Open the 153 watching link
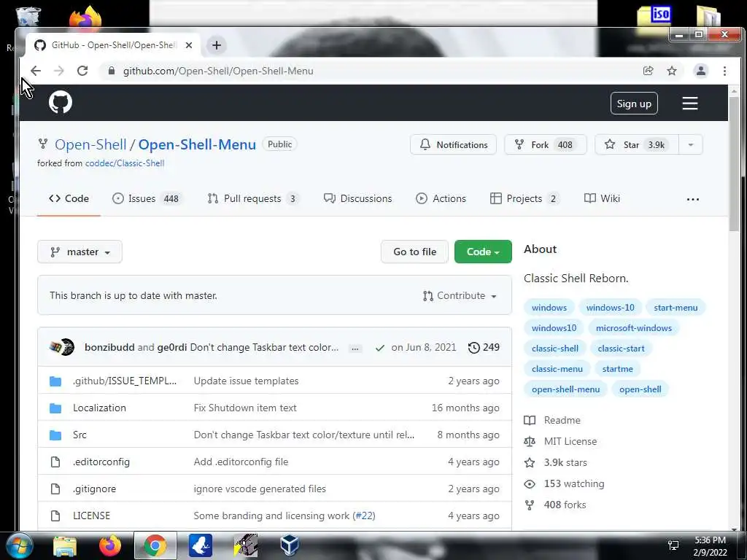This screenshot has width=747, height=560. (x=574, y=484)
